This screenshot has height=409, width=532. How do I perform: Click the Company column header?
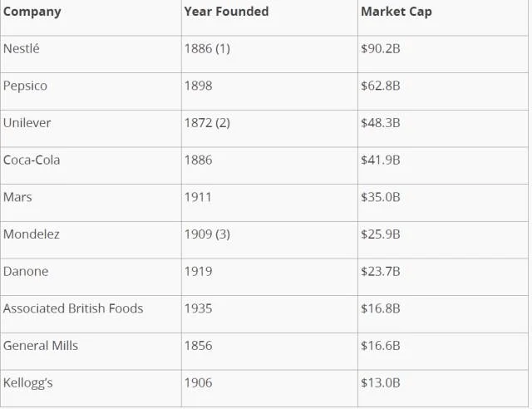(x=32, y=12)
